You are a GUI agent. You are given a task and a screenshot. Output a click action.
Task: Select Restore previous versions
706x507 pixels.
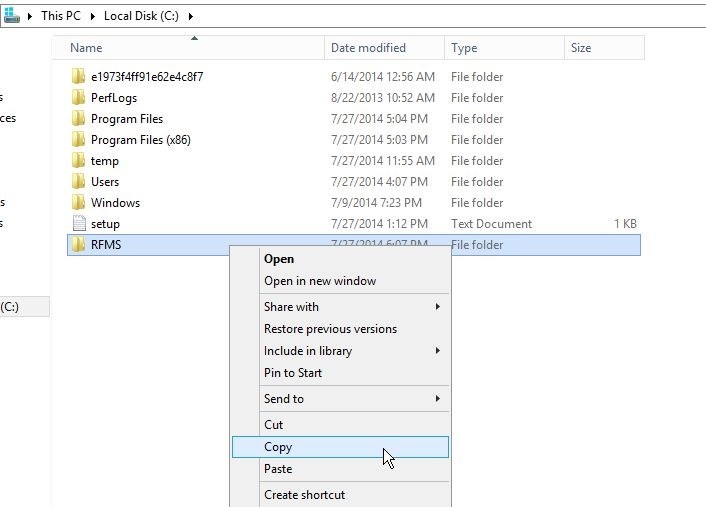(340, 329)
